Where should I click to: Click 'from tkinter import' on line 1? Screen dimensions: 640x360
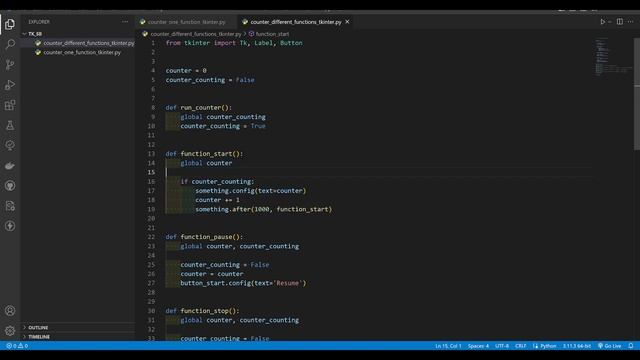pos(200,43)
